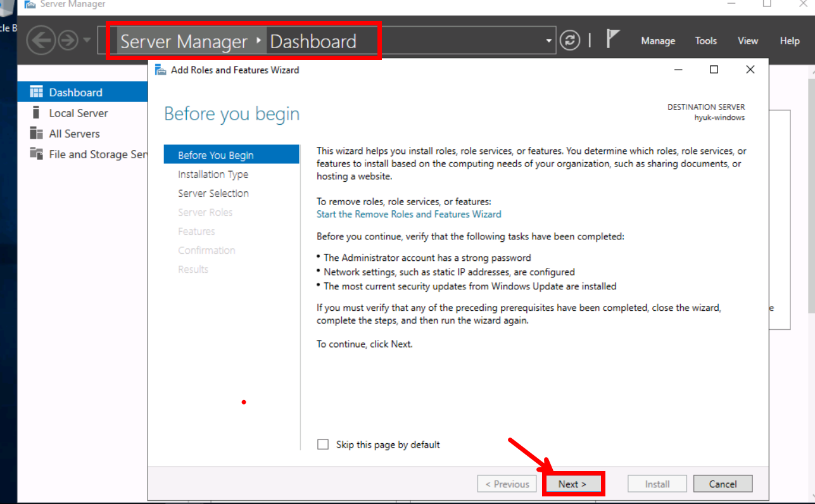Viewport: 815px width, 504px height.
Task: Click the All Servers icon
Action: 36,134
